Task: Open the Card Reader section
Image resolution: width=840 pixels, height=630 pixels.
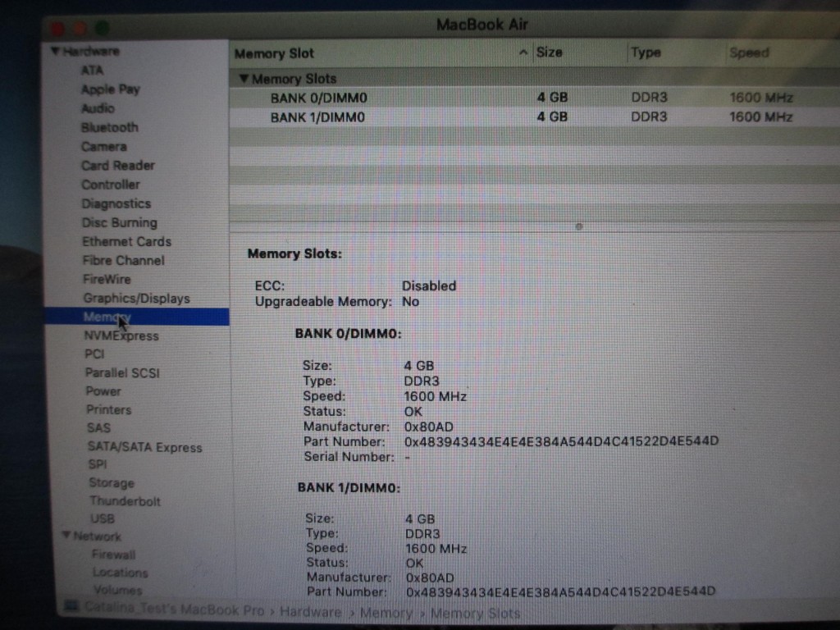Action: (x=118, y=166)
